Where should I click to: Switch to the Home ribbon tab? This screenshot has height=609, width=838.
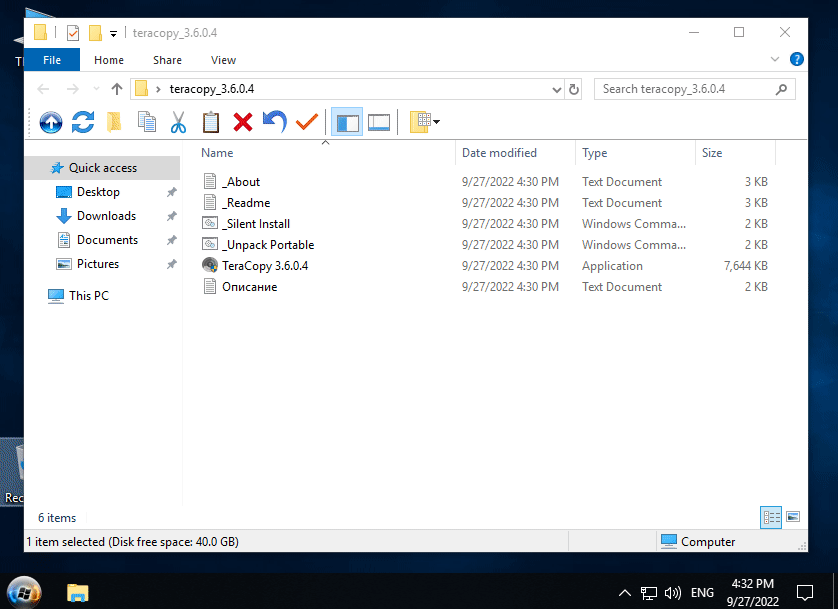click(109, 60)
